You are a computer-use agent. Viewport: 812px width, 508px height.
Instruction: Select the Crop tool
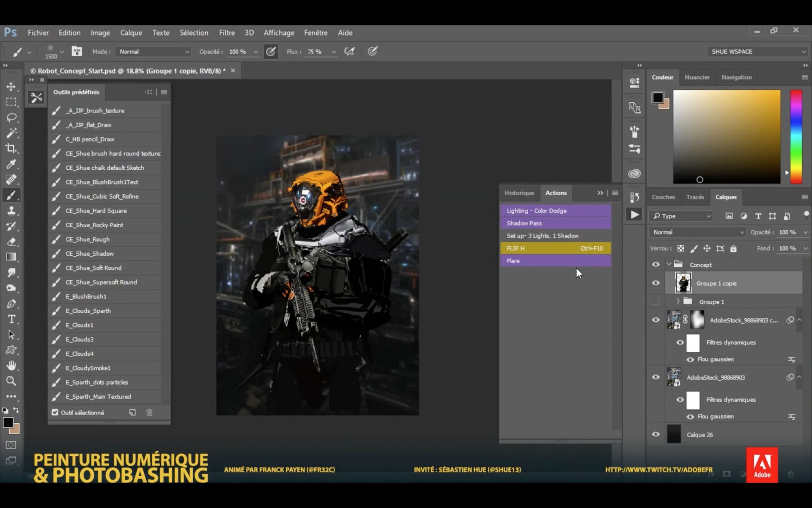pyautogui.click(x=11, y=148)
